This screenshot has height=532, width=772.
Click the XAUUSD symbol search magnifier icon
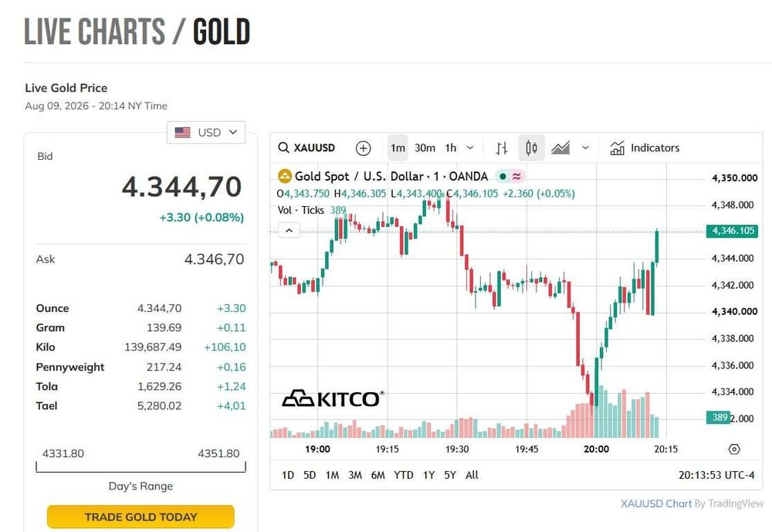coord(283,147)
